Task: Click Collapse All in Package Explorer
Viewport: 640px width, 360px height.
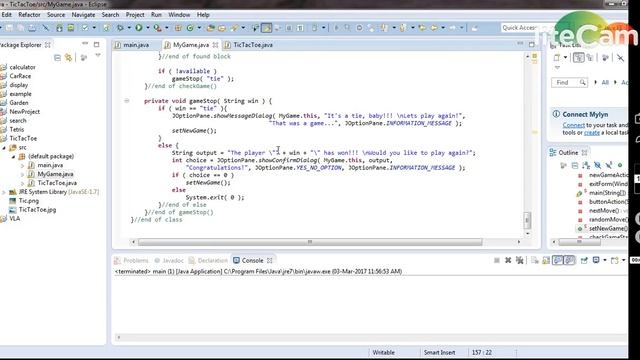Action: [57, 58]
